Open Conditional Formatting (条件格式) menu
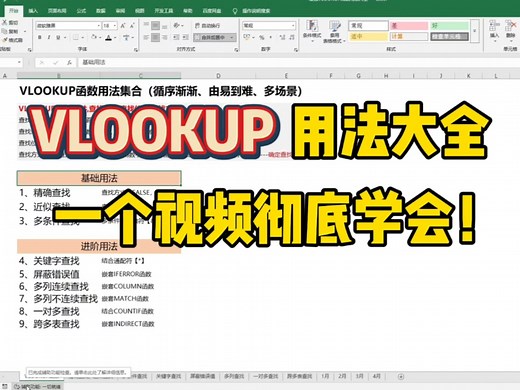 [312, 31]
